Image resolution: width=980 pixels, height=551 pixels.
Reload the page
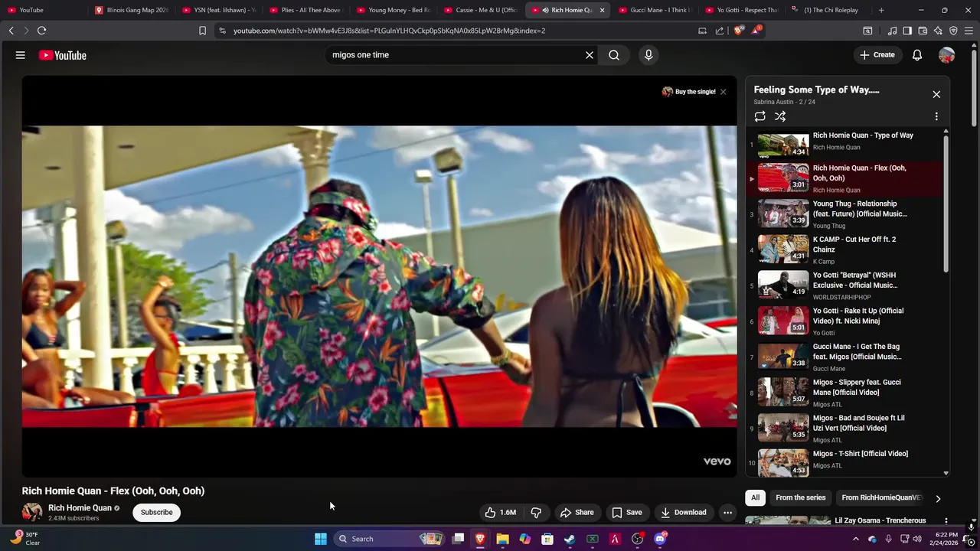[x=41, y=31]
